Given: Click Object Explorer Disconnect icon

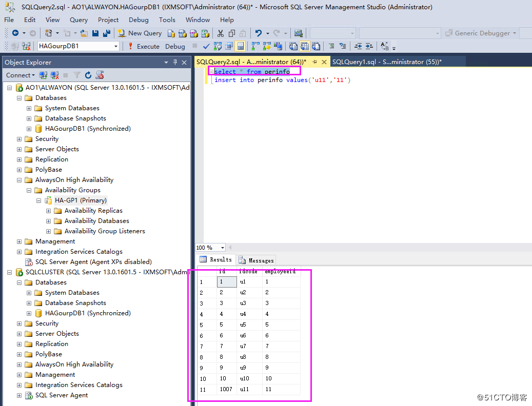Looking at the screenshot, I should [x=54, y=75].
